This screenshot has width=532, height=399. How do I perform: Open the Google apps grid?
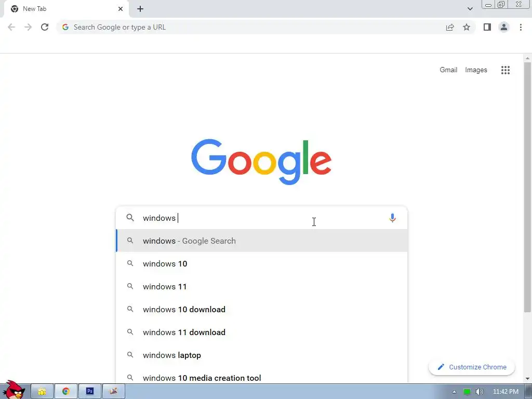(x=506, y=70)
